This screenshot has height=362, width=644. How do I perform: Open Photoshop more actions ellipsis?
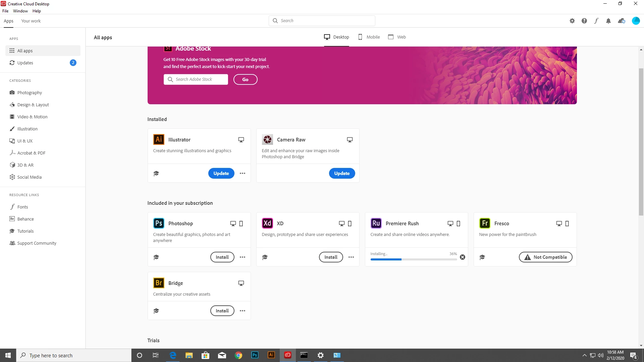[243, 257]
